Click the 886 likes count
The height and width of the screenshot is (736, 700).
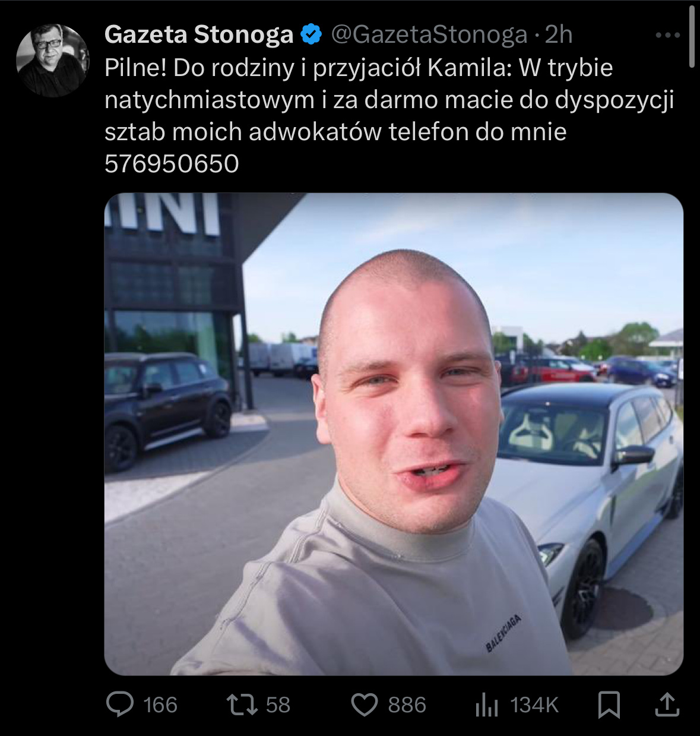point(407,705)
